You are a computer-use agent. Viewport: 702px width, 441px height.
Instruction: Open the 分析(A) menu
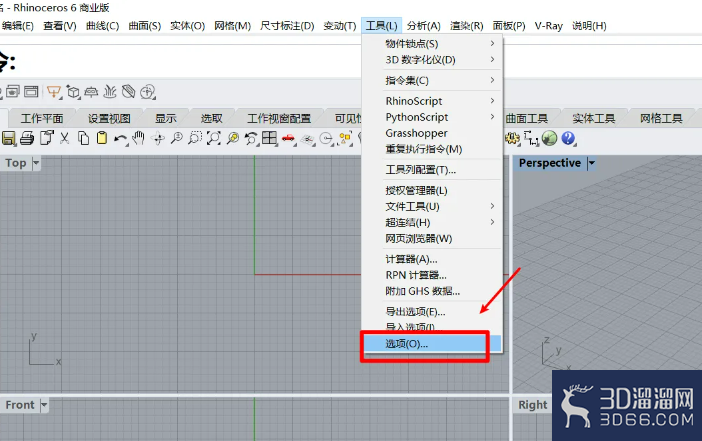(424, 26)
